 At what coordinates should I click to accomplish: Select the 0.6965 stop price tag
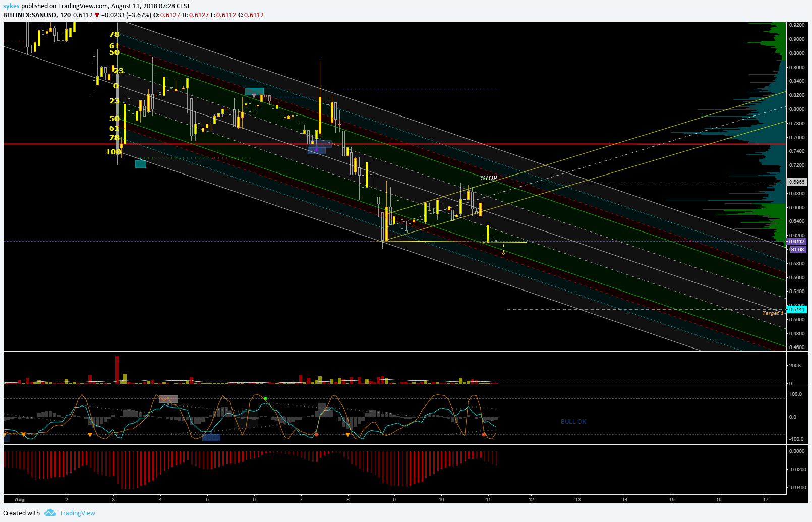[797, 182]
